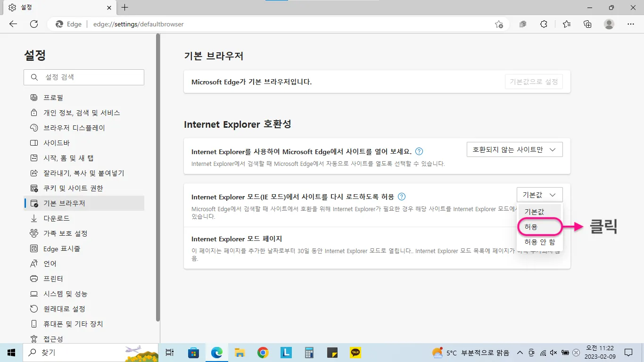
Task: Open 사이드바 settings
Action: (x=84, y=143)
